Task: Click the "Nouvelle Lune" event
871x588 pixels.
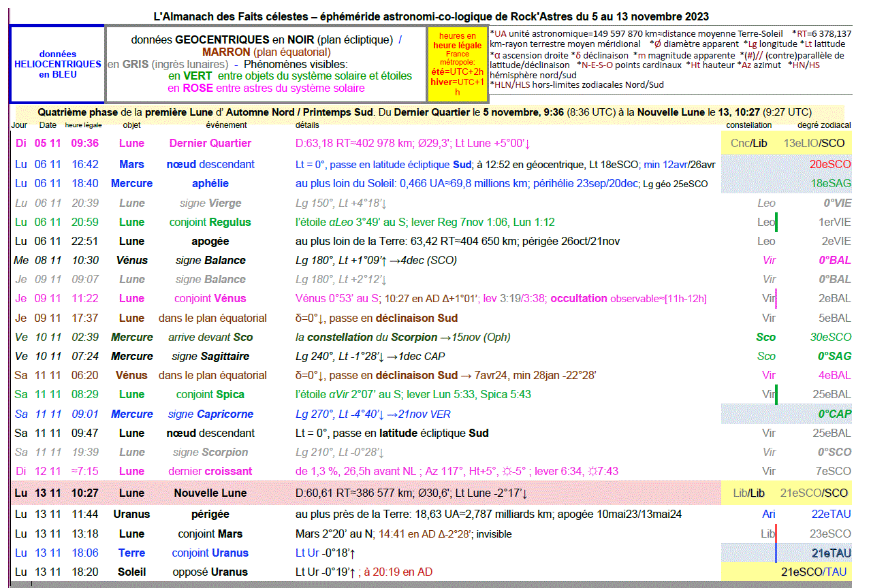Action: (210, 493)
